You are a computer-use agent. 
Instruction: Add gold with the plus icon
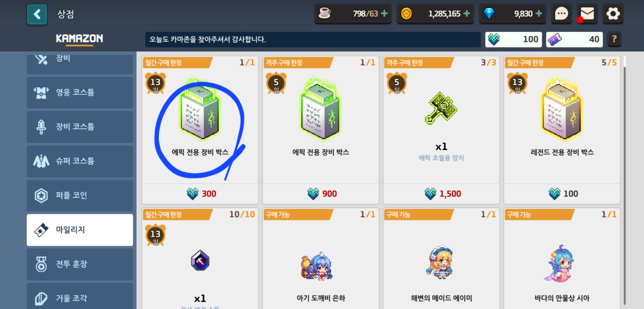coord(467,13)
